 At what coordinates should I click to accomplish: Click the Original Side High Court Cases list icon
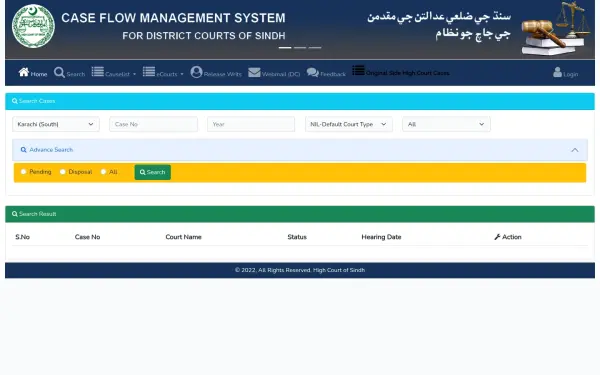358,70
